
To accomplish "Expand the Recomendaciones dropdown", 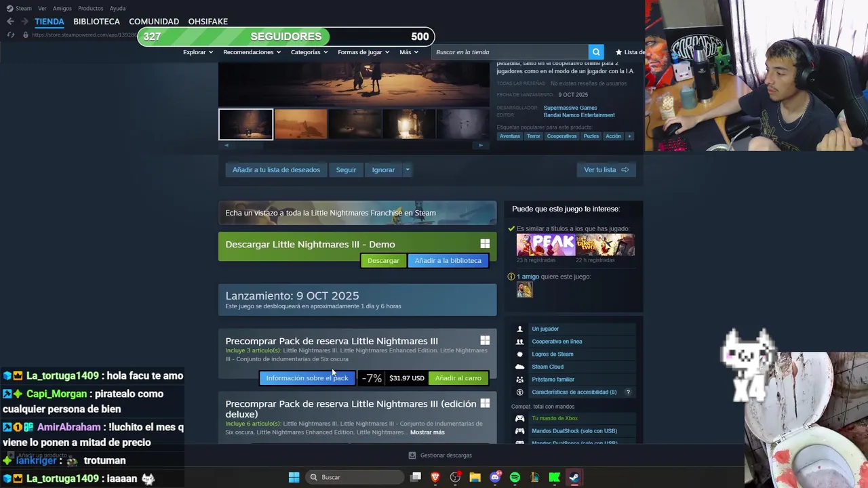I will 252,52.
